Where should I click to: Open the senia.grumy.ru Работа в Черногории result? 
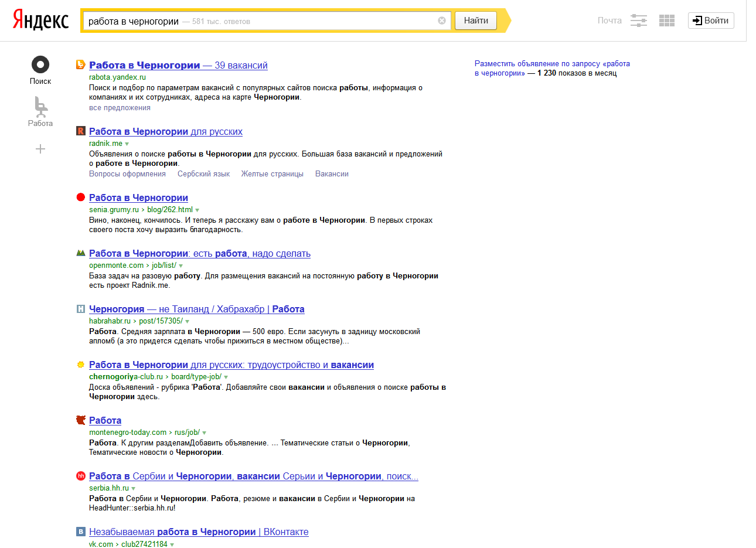[138, 198]
